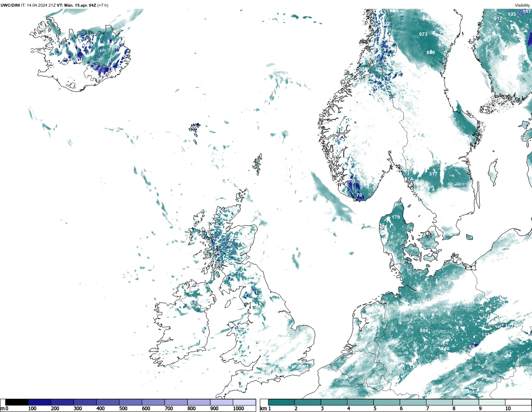Click the '889' visibility value label
532x412 pixels.
[x=431, y=52]
